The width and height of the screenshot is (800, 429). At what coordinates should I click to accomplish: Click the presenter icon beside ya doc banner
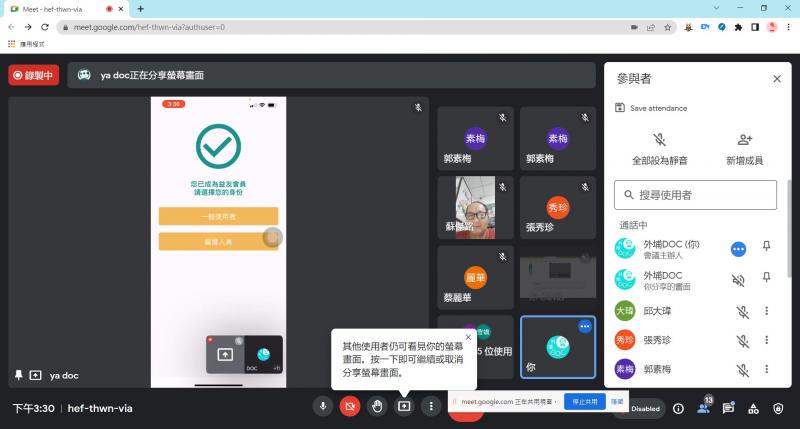(x=84, y=75)
